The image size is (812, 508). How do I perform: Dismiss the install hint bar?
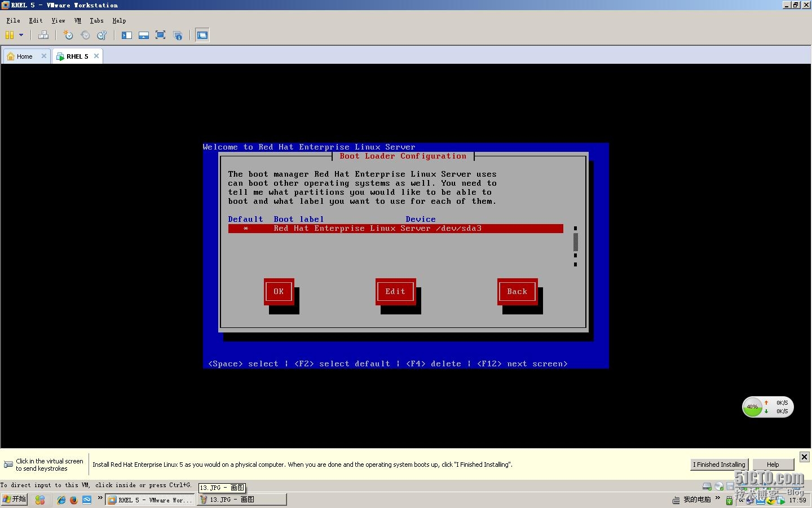[x=805, y=457]
